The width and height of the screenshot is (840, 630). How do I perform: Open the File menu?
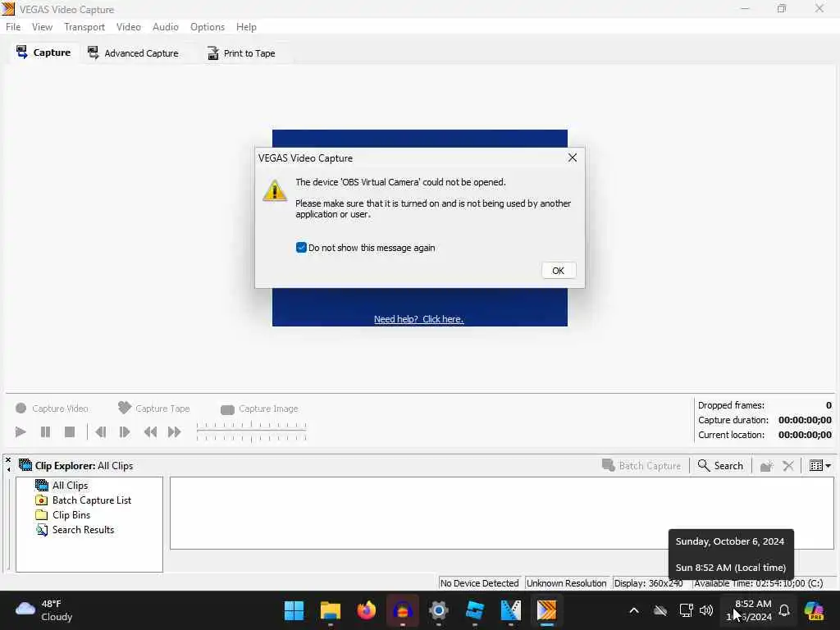click(13, 27)
